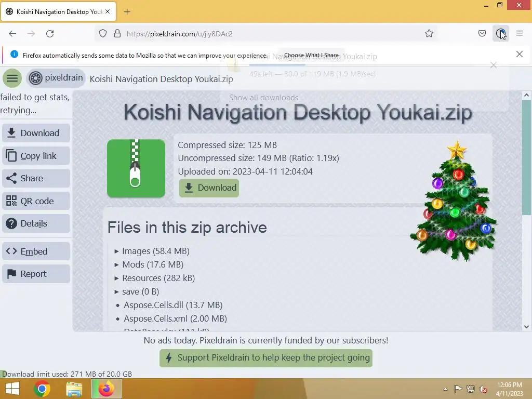The width and height of the screenshot is (532, 399).
Task: Dismiss the Firefox data notification bar
Action: [x=519, y=54]
